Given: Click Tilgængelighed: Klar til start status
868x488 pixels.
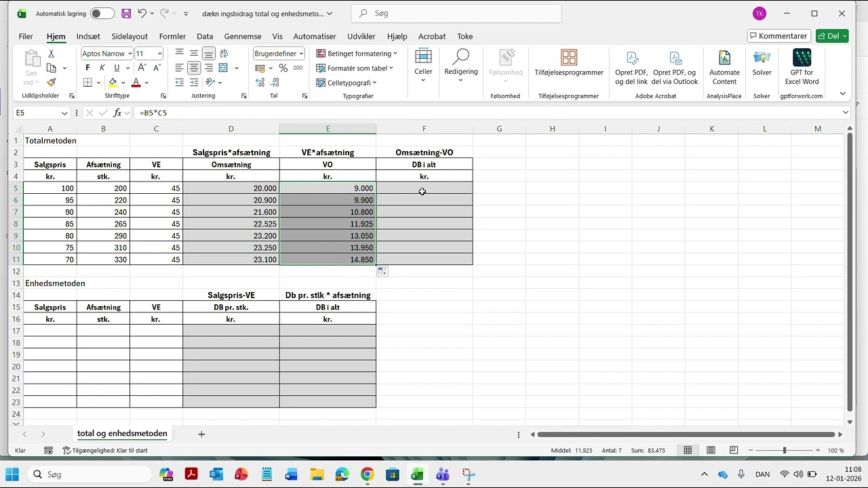Looking at the screenshot, I should tap(105, 450).
